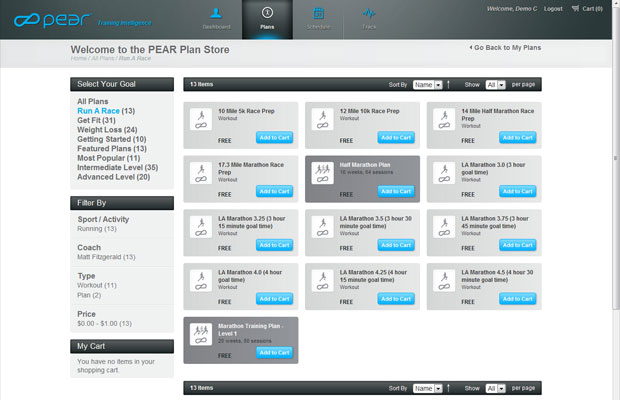The width and height of the screenshot is (620, 400).
Task: Filter by Advanced Level (20)
Action: tap(113, 177)
